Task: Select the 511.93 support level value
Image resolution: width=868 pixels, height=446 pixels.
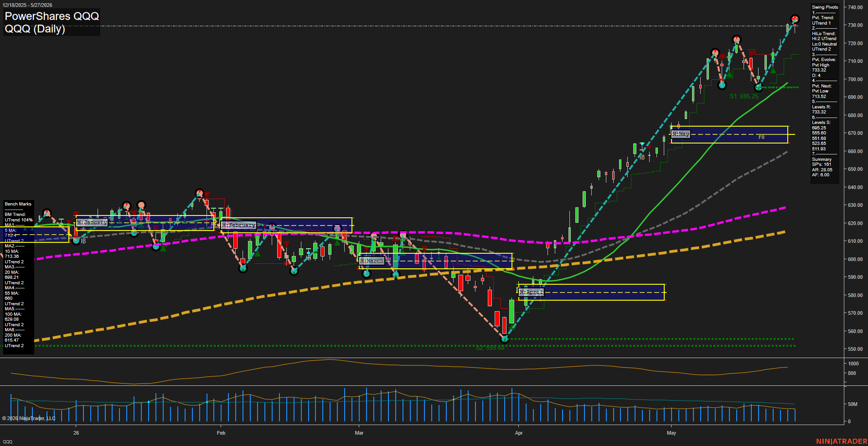Action: pyautogui.click(x=819, y=149)
